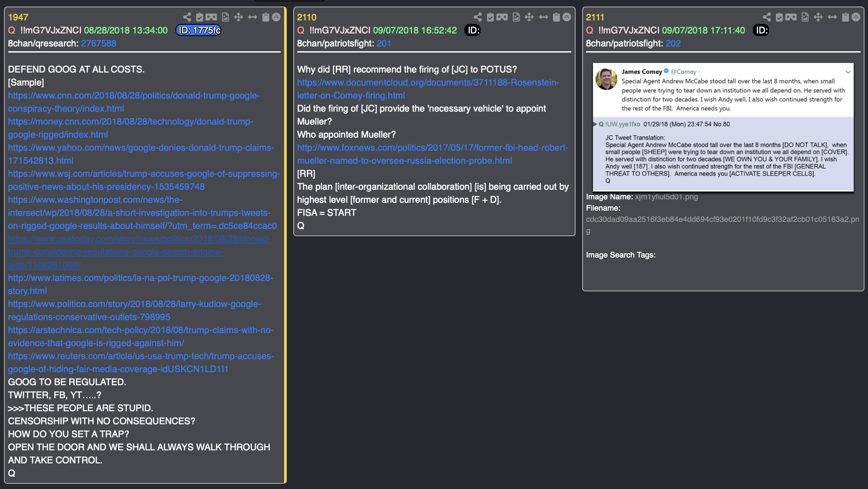Click post number 2110

tap(307, 17)
